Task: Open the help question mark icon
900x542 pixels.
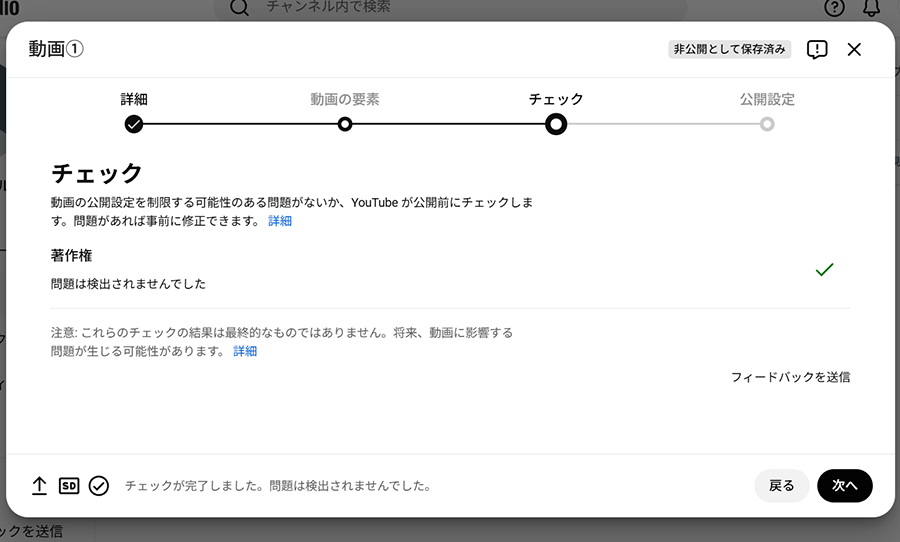Action: click(x=834, y=8)
